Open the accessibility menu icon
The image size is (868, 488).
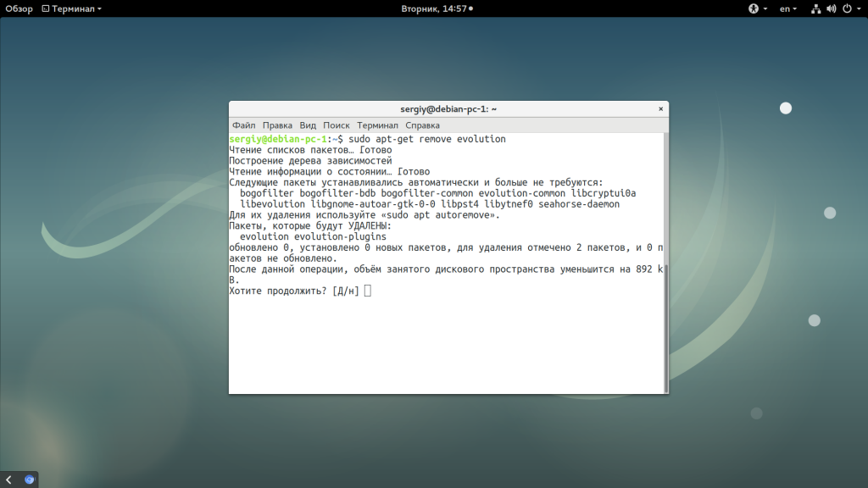point(755,8)
